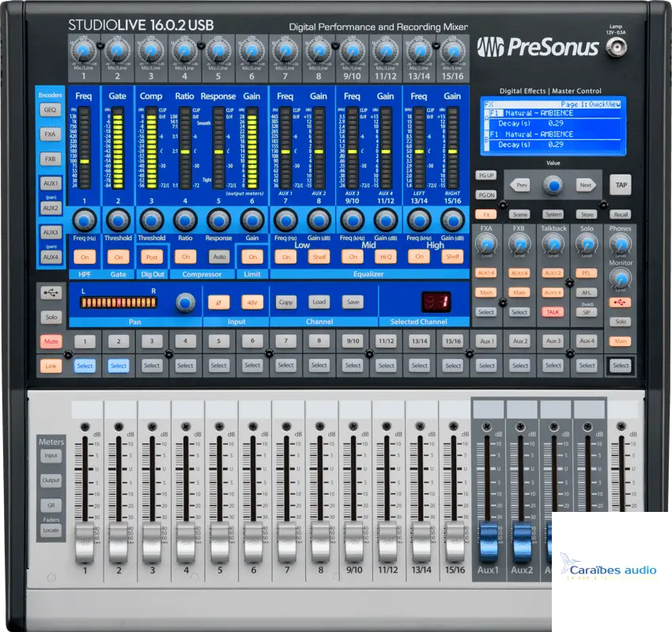Click the Store button
The height and width of the screenshot is (632, 672).
[x=587, y=215]
